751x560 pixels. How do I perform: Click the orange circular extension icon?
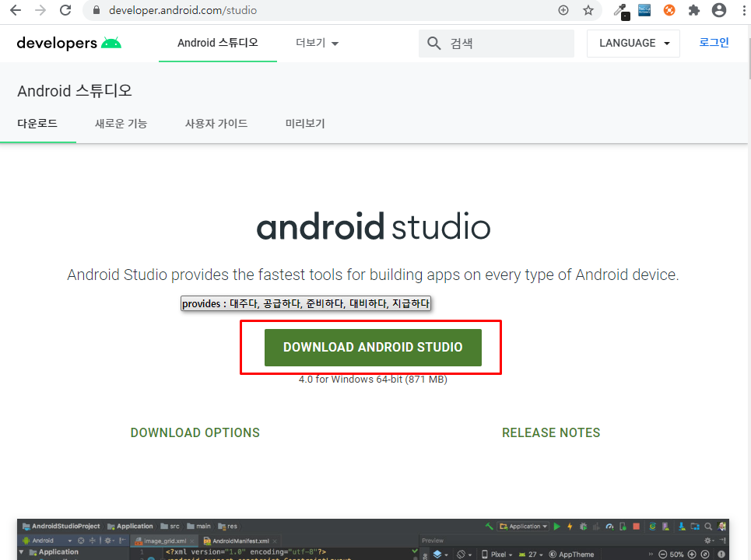(x=669, y=10)
